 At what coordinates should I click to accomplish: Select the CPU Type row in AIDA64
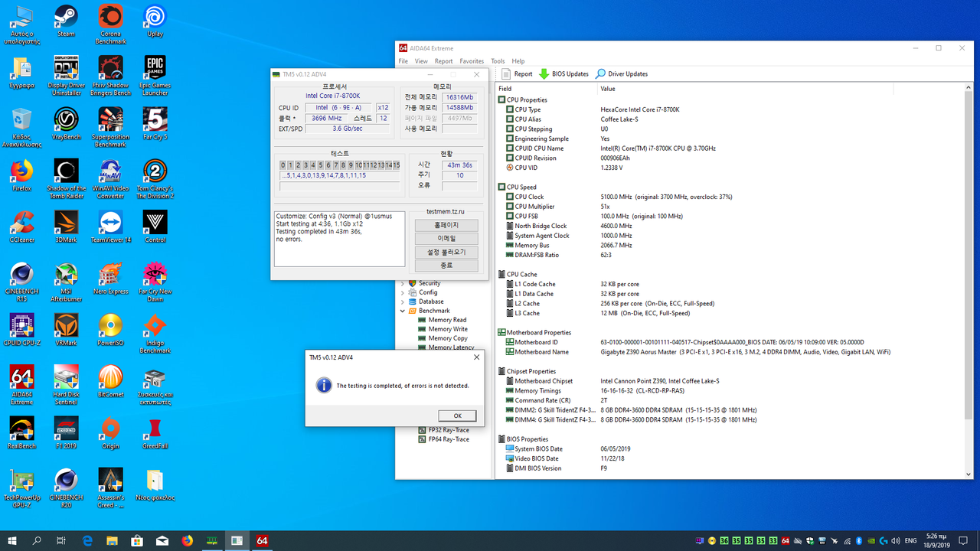(x=730, y=109)
